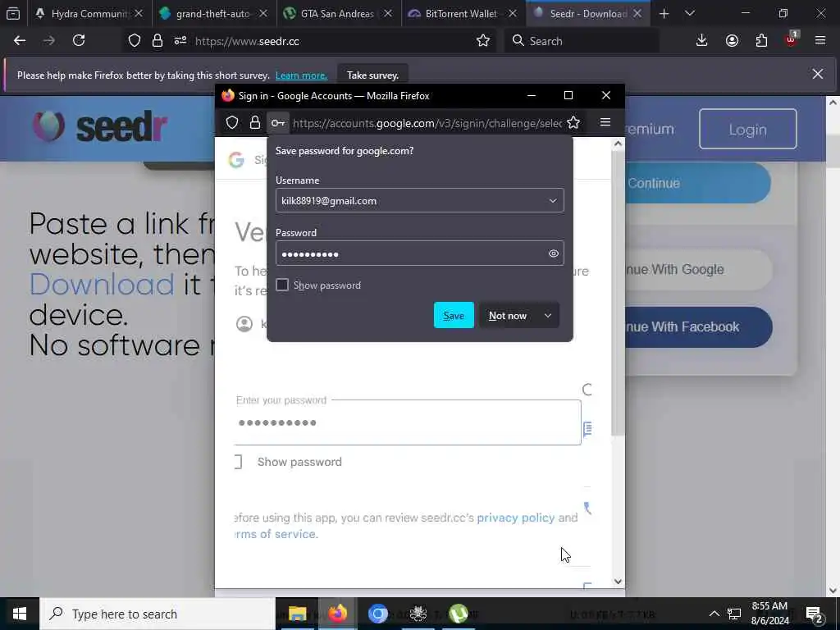Image resolution: width=840 pixels, height=630 pixels.
Task: Expand the Not now options arrow
Action: tap(547, 316)
